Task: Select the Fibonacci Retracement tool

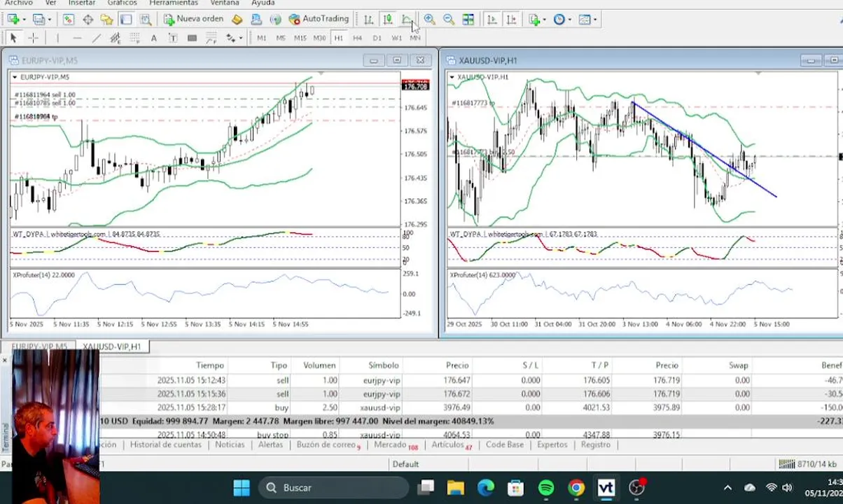Action: 134,38
